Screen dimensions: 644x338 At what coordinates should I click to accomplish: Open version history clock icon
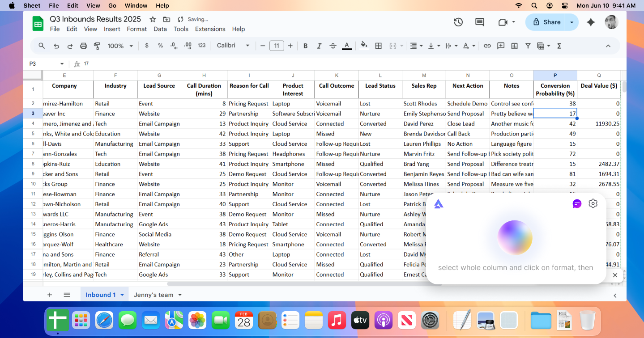point(458,22)
